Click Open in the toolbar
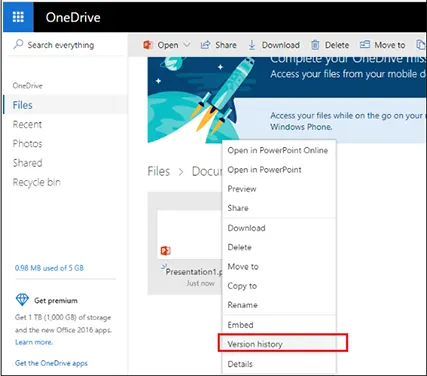The image size is (427, 376). pos(168,45)
